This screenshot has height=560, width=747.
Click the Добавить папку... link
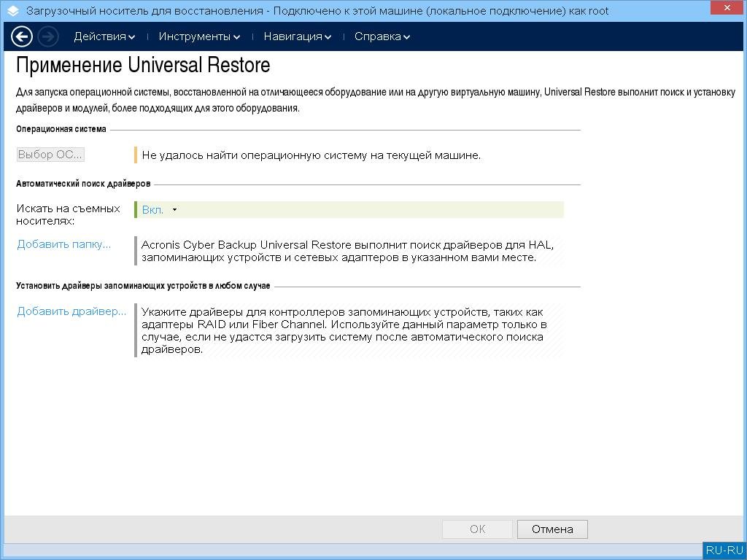[x=64, y=244]
